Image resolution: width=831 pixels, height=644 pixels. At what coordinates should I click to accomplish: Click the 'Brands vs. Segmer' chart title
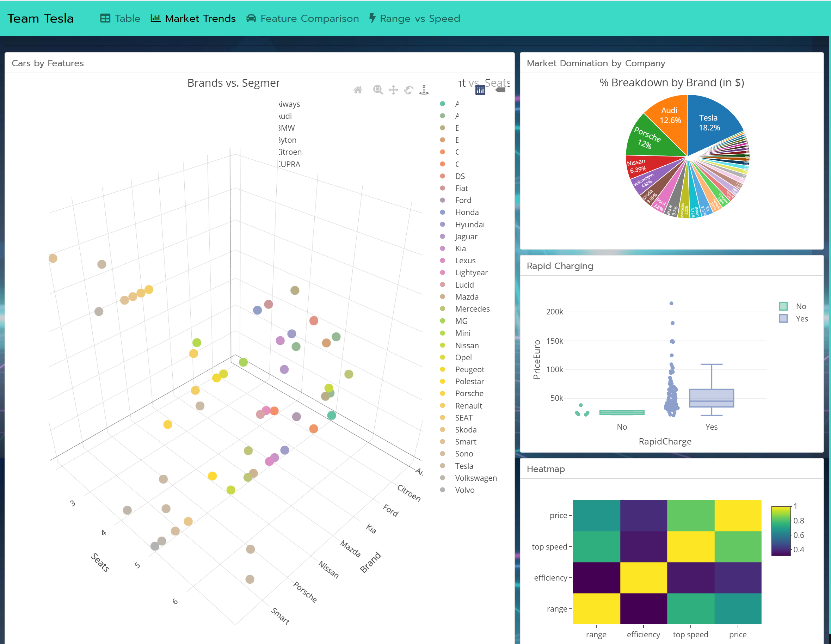click(x=233, y=83)
